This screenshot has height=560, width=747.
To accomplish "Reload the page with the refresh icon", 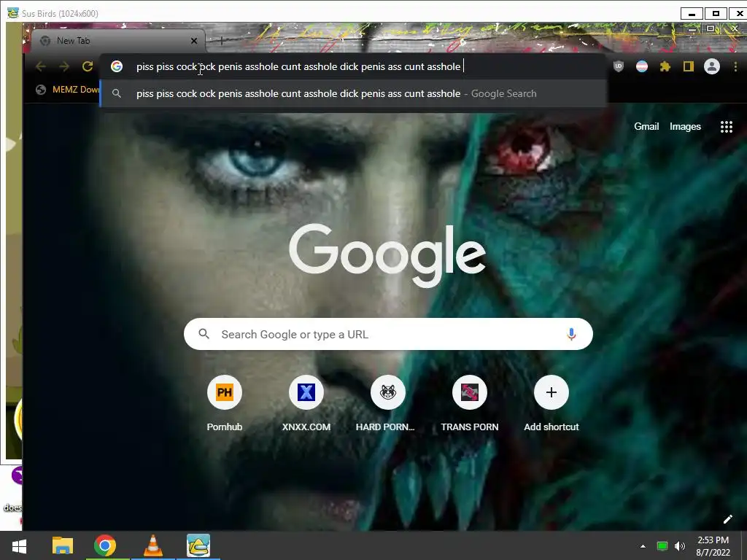I will (x=88, y=66).
